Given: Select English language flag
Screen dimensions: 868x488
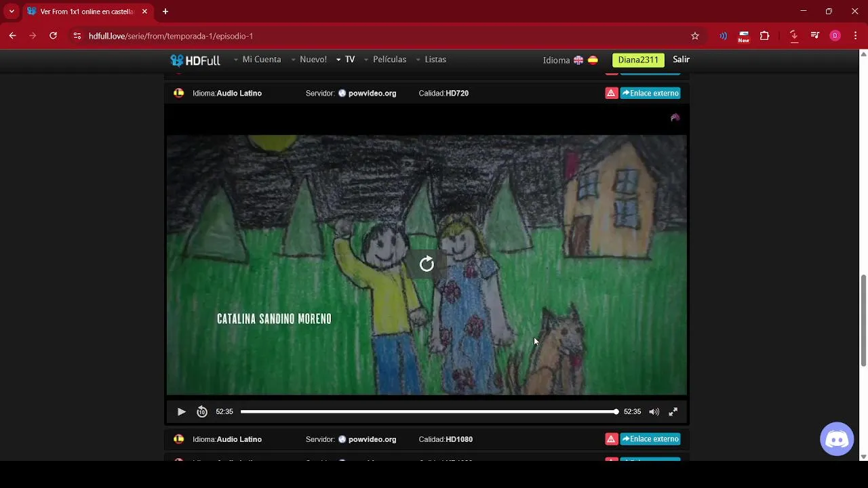Looking at the screenshot, I should coord(578,60).
